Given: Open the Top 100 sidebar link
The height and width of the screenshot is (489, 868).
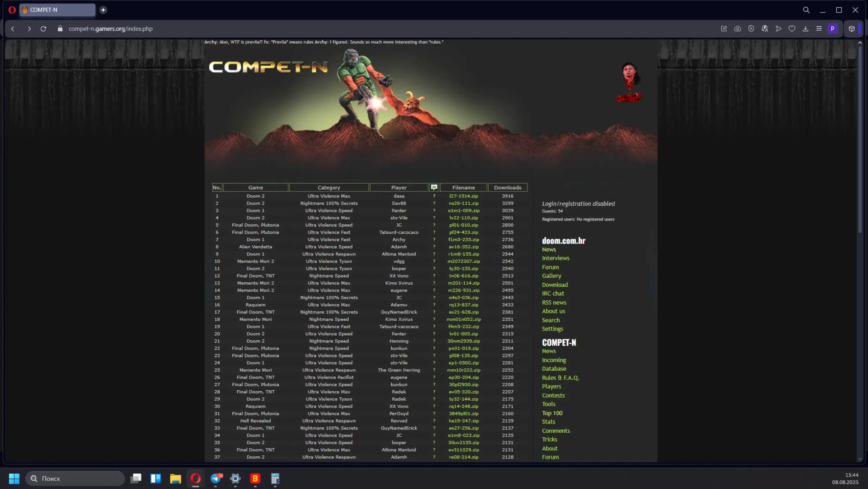Looking at the screenshot, I should 552,413.
